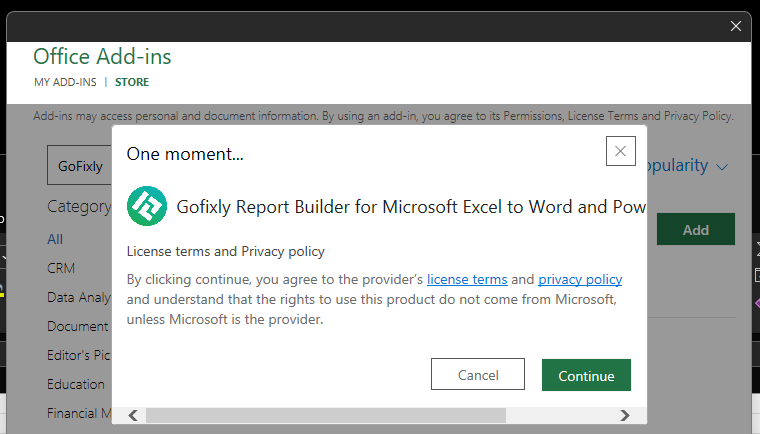The height and width of the screenshot is (434, 760).
Task: Click the Continue button in the dialog
Action: coord(586,375)
